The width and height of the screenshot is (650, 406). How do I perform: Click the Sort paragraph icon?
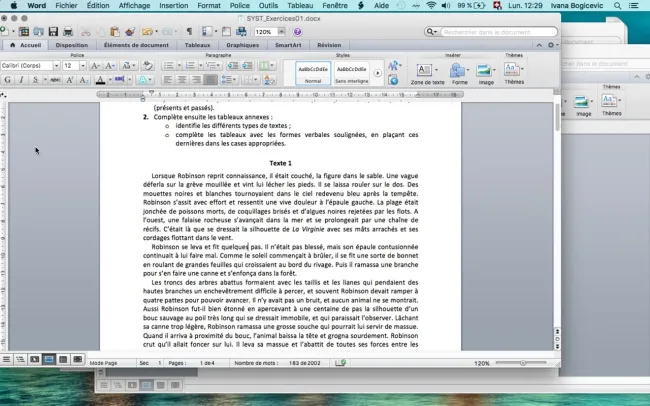click(269, 80)
